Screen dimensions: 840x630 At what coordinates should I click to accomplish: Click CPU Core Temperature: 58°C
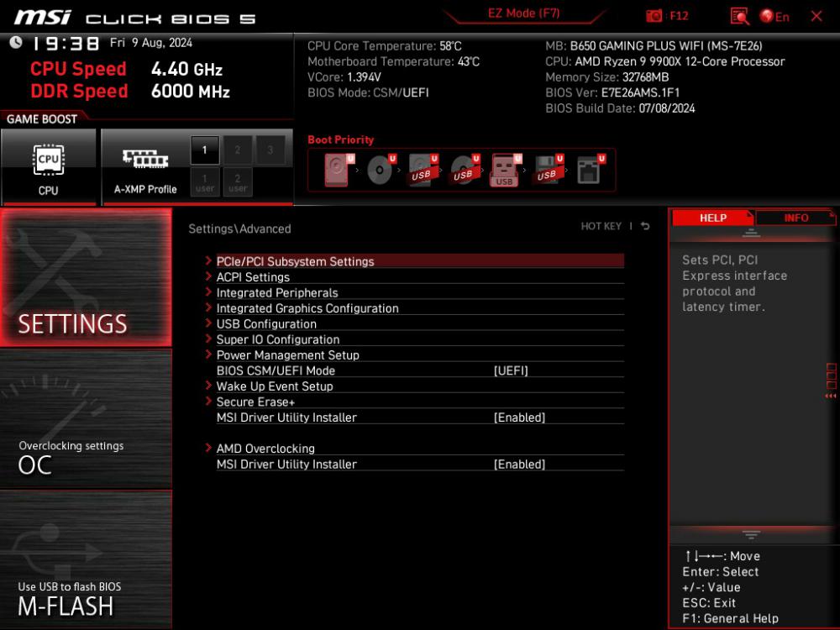coord(384,46)
